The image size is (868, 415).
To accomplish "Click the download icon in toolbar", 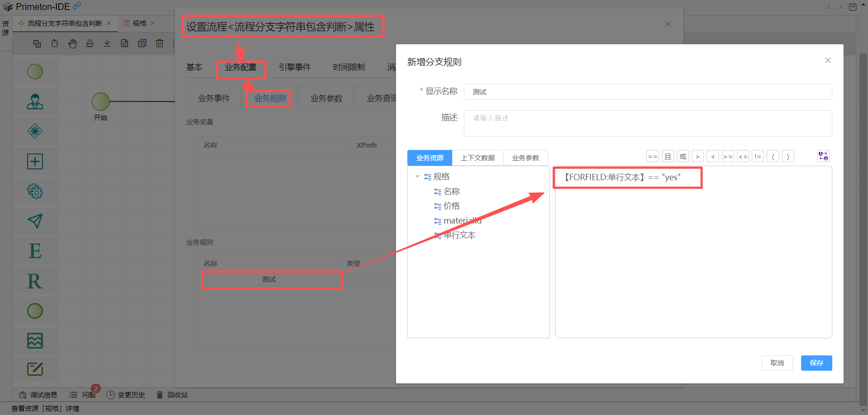I will (x=107, y=43).
